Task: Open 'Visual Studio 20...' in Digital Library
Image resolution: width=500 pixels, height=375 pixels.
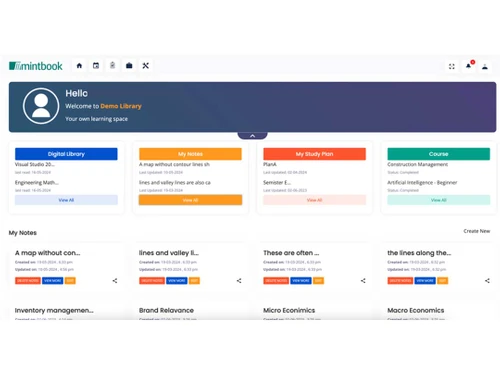Action: [35, 164]
